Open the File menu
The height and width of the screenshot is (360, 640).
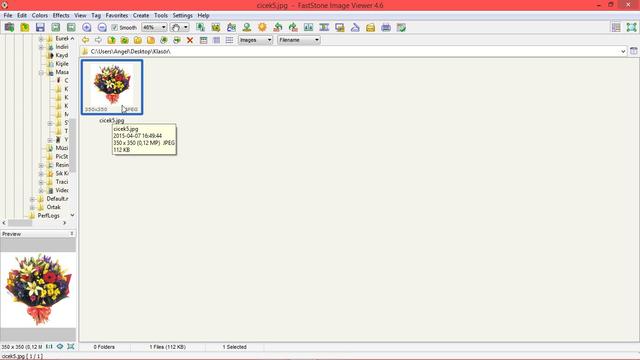tap(8, 15)
